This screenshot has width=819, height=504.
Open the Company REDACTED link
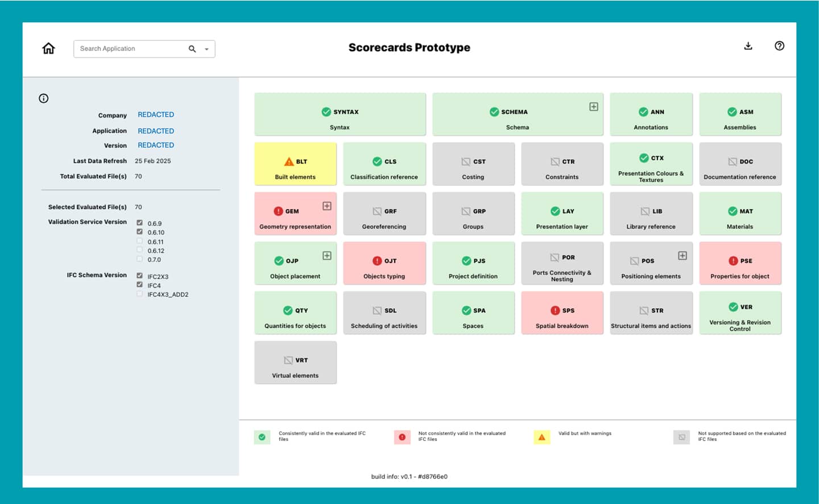[x=156, y=115]
